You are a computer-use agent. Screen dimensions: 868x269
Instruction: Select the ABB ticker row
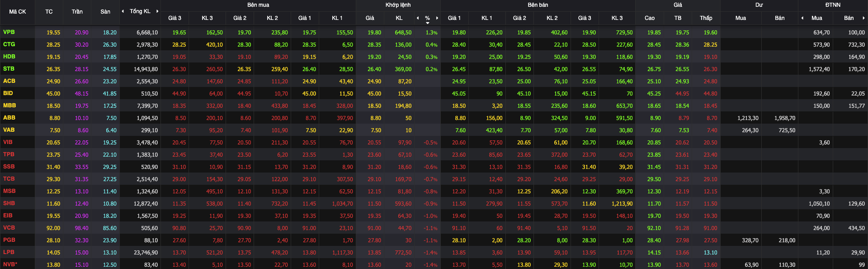coord(434,118)
